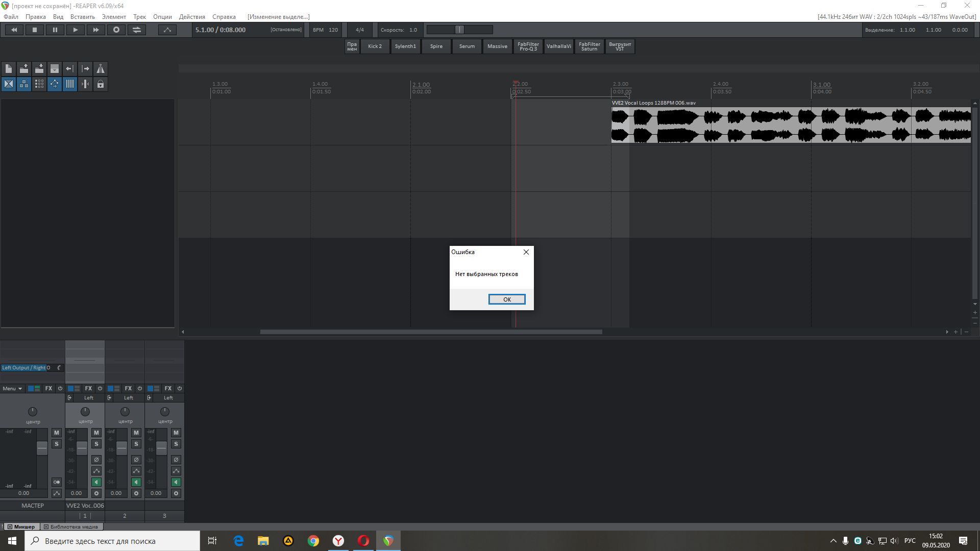The image size is (980, 551).
Task: Click the FabFilter Pro-Q 3 button
Action: point(528,46)
